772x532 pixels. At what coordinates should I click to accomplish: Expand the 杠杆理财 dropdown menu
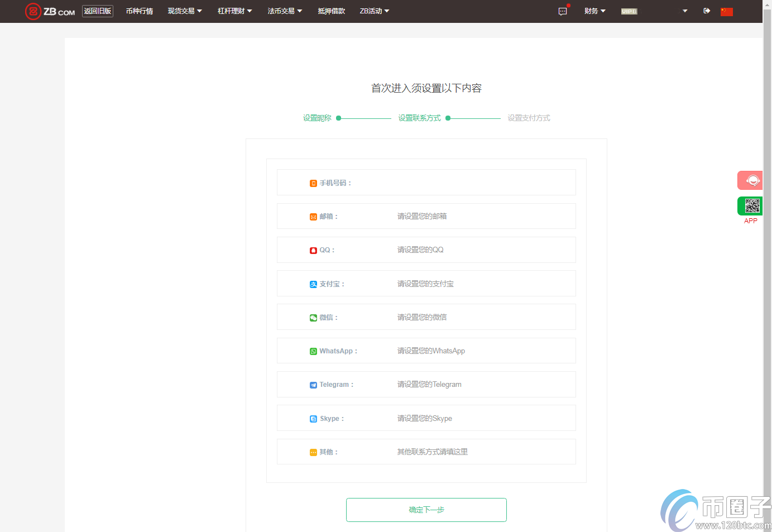[235, 11]
